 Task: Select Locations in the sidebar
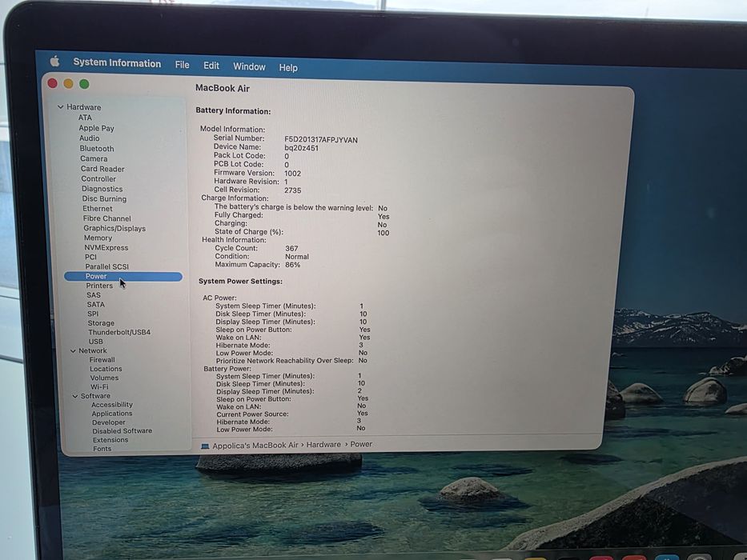(x=106, y=369)
